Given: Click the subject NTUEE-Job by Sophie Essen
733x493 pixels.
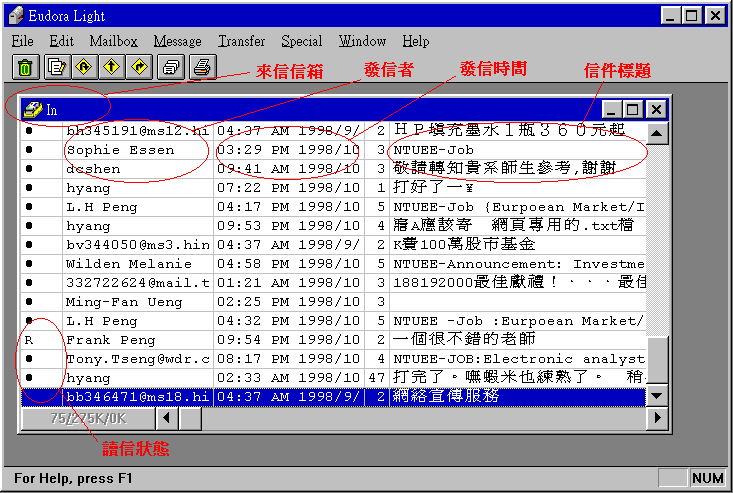Looking at the screenshot, I should 433,150.
